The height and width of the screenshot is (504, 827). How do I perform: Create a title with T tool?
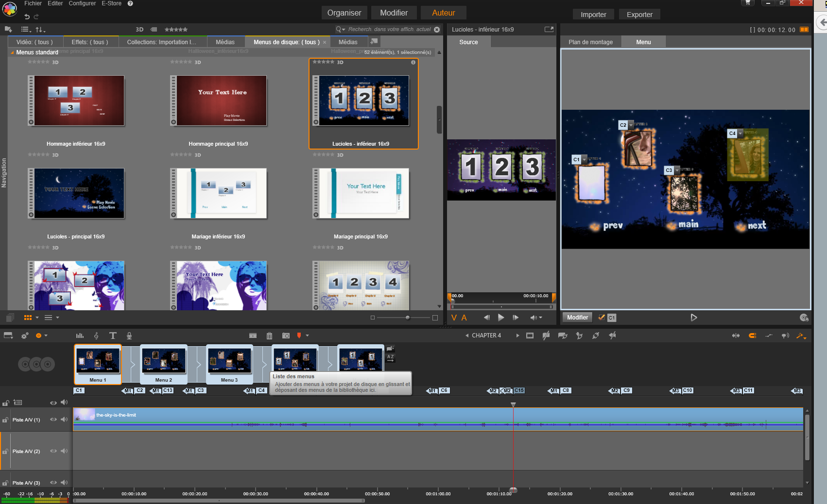(113, 336)
